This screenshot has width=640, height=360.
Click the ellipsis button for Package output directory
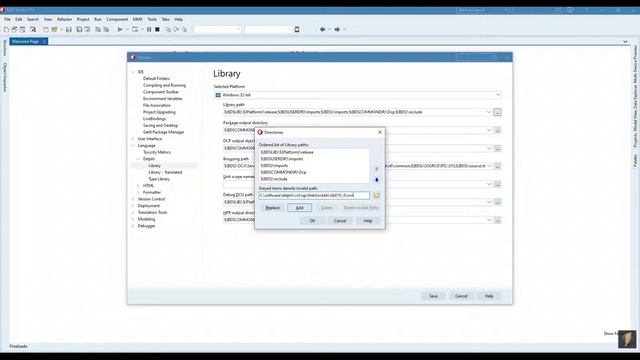coord(498,130)
